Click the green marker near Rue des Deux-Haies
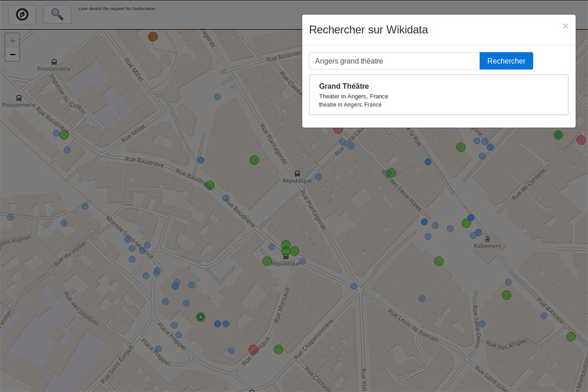Image resolution: width=588 pixels, height=392 pixels. tap(391, 173)
